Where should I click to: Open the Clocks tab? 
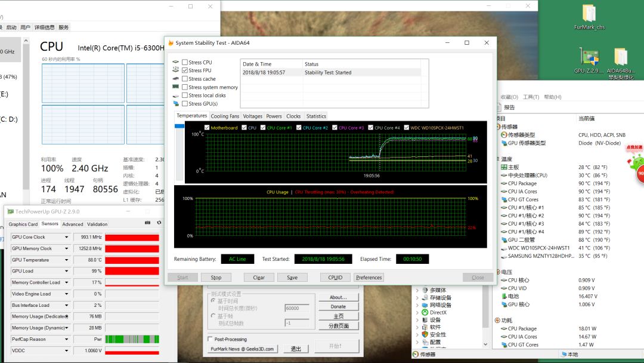point(293,116)
